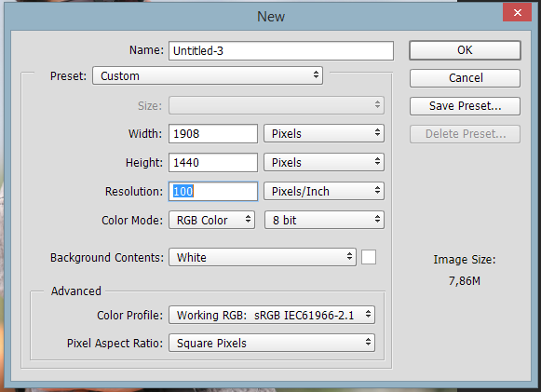The width and height of the screenshot is (541, 392).
Task: Click the Resolution field showing 100
Action: pos(213,192)
